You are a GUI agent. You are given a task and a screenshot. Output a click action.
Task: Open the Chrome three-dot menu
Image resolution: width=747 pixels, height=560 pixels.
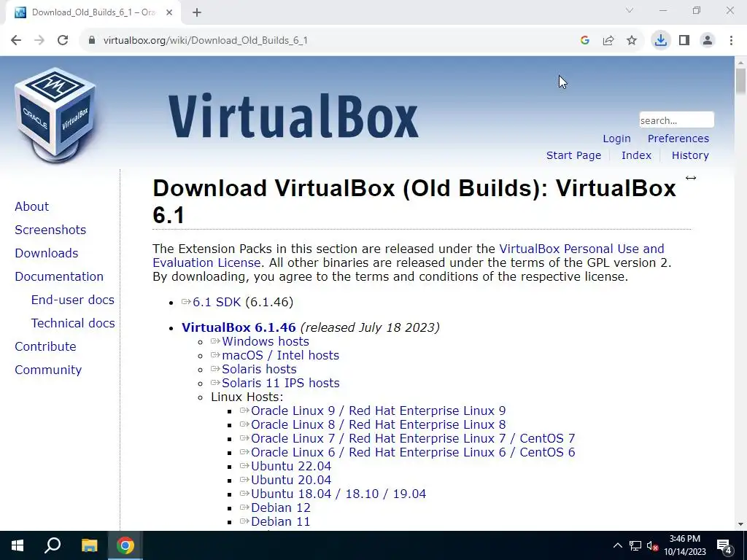(x=731, y=41)
